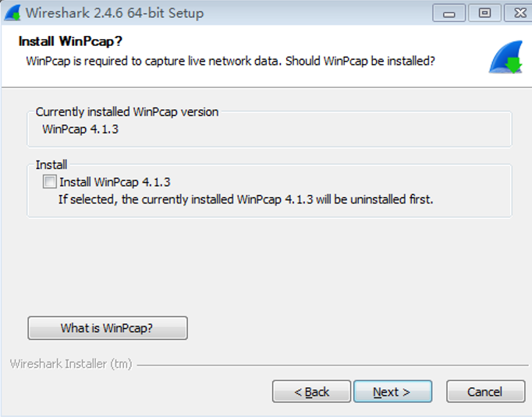Click the installed version text 'WinPcap 4.1.3'

tap(80, 129)
